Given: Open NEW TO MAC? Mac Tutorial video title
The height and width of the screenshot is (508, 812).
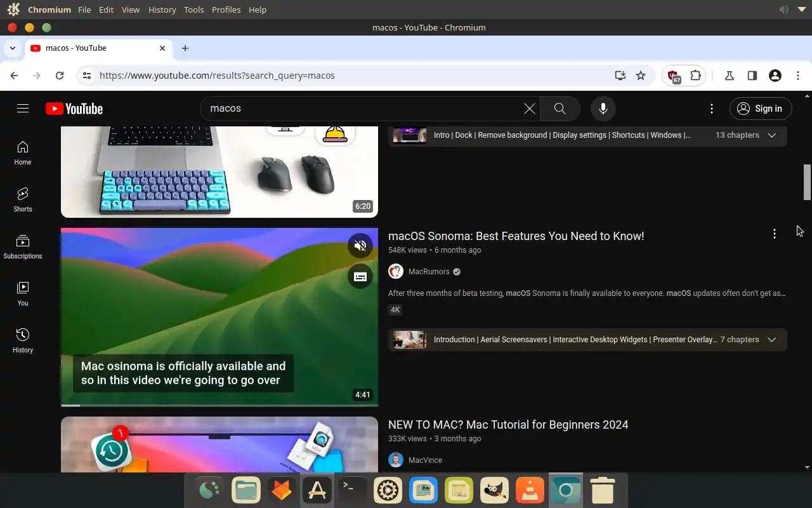Looking at the screenshot, I should click(x=508, y=425).
